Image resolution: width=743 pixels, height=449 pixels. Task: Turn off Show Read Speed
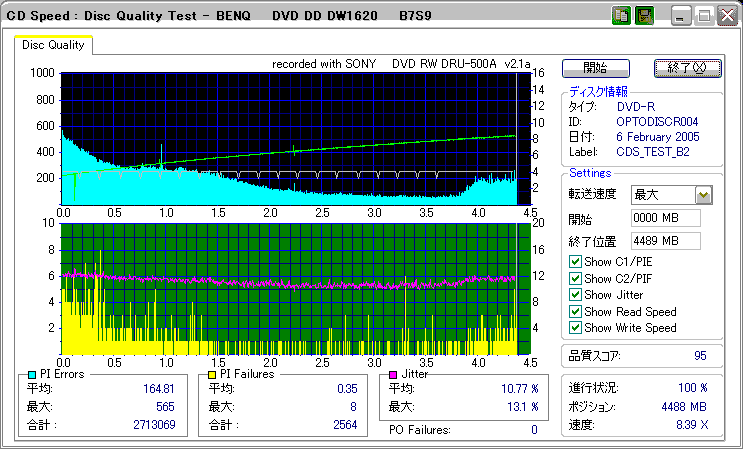pyautogui.click(x=574, y=311)
